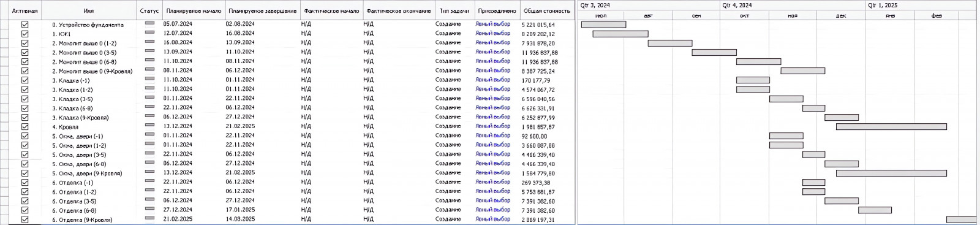This screenshot has width=980, height=225.
Task: Click status icon of 6. Отделка (-1)
Action: (149, 181)
